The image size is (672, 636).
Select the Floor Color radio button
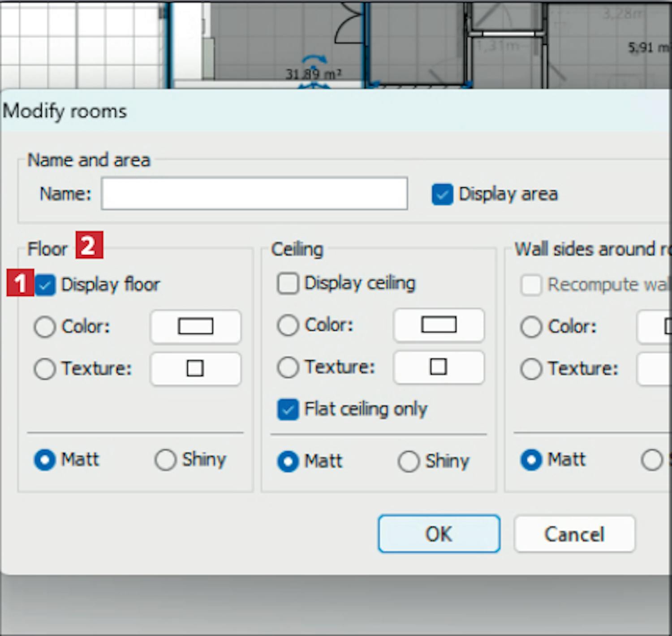coord(45,327)
